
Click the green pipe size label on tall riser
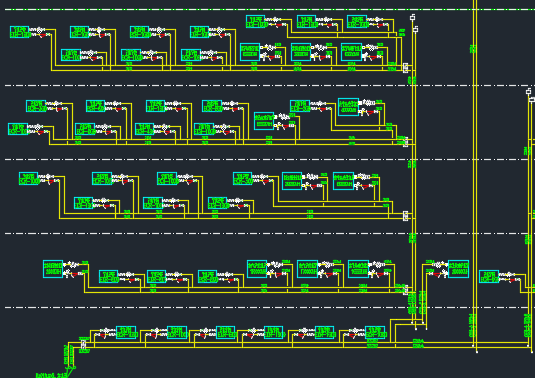tap(473, 49)
